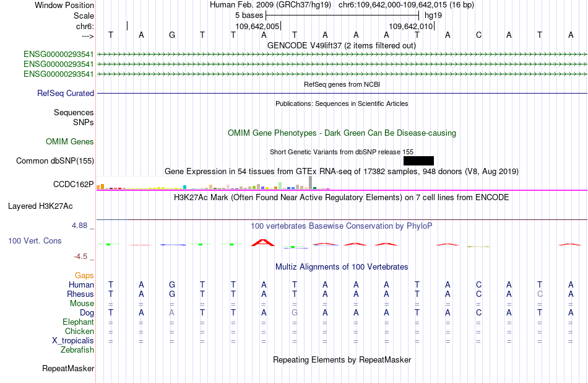The width and height of the screenshot is (588, 383).
Task: Click the 109,642,010 coordinate marker
Action: tap(410, 26)
